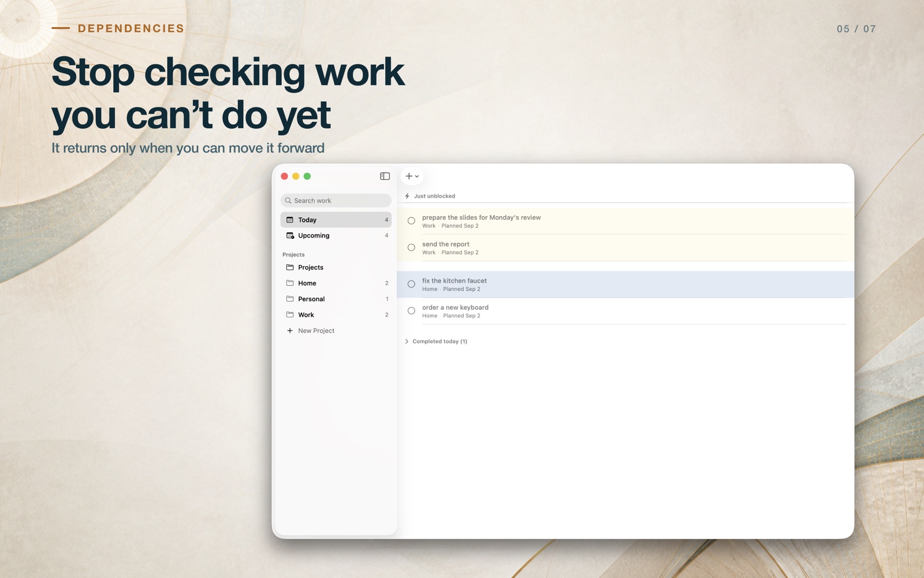
Task: Select 'prepare the slides for Monday's review' text
Action: pos(481,217)
